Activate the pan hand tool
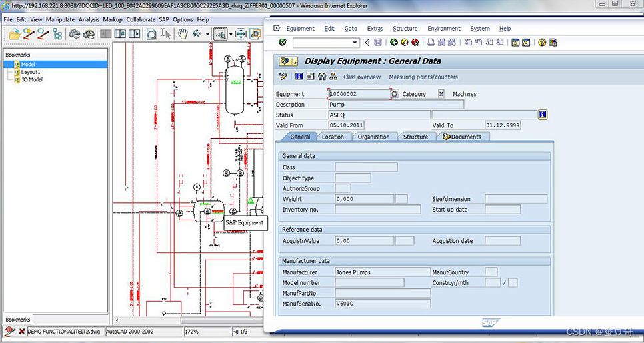The image size is (644, 343). [x=183, y=34]
